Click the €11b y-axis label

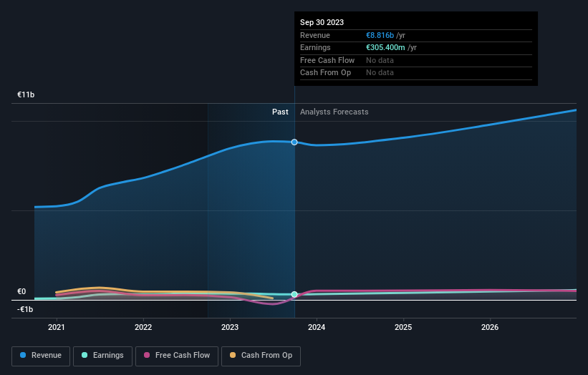pyautogui.click(x=26, y=94)
